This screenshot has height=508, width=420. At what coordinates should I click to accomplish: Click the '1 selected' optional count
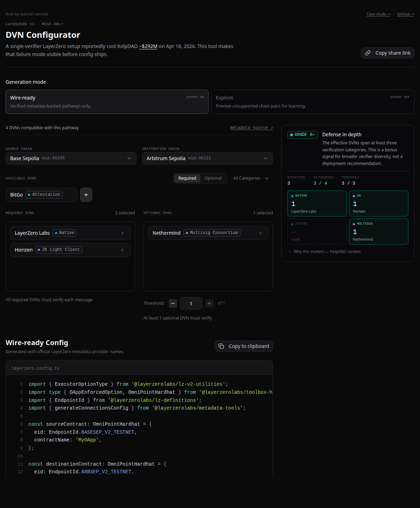(x=263, y=213)
